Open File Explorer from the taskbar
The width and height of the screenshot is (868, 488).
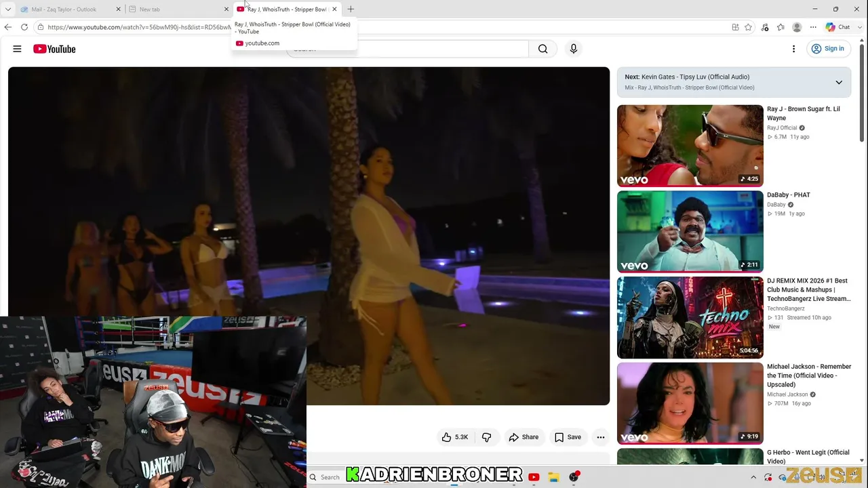click(553, 477)
